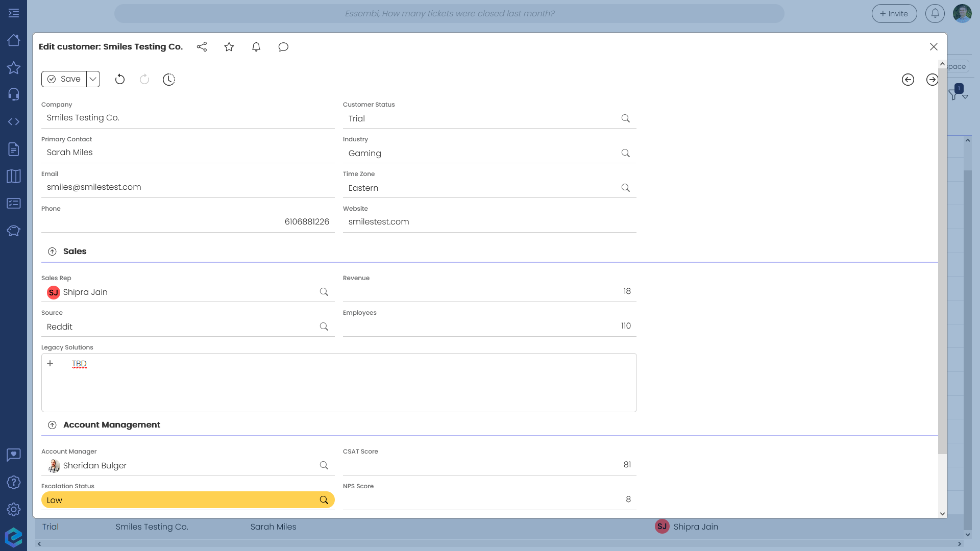Edit the Primary Contact field
980x551 pixels.
[188, 153]
